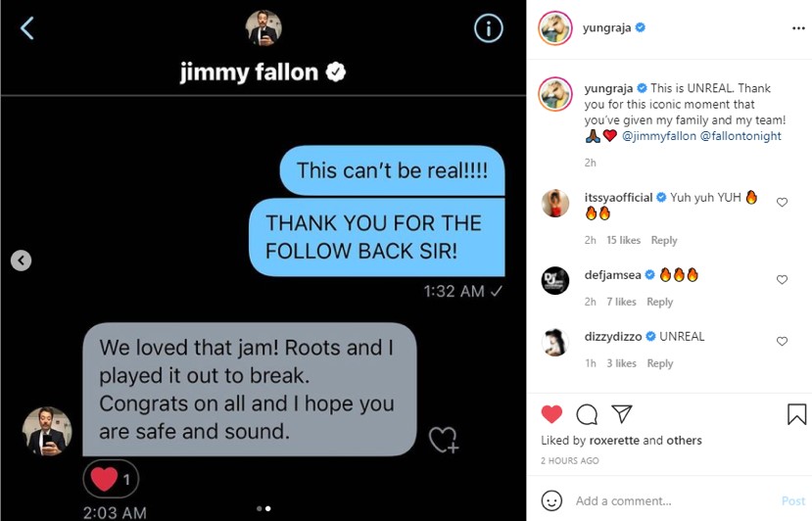812x521 pixels.
Task: Open the @jimmyfallon mention link
Action: pos(659,136)
